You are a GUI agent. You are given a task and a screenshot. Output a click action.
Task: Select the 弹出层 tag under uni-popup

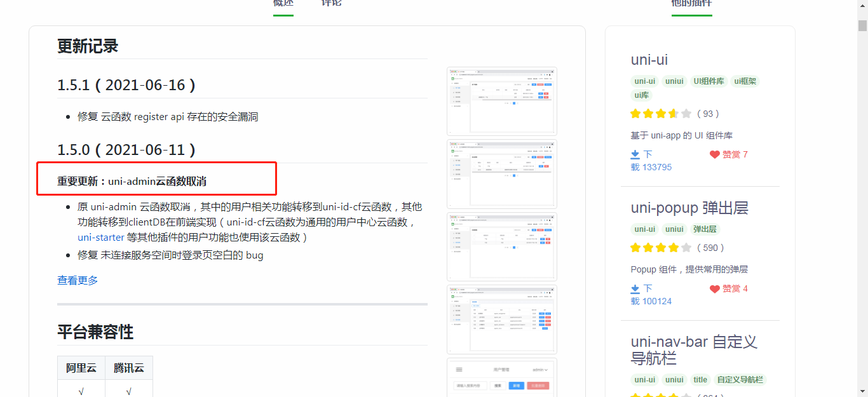[x=705, y=229]
